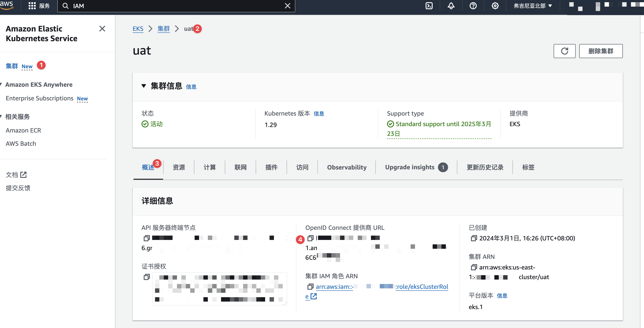Copy the 集群 ARN value
644x328 pixels.
474,267
